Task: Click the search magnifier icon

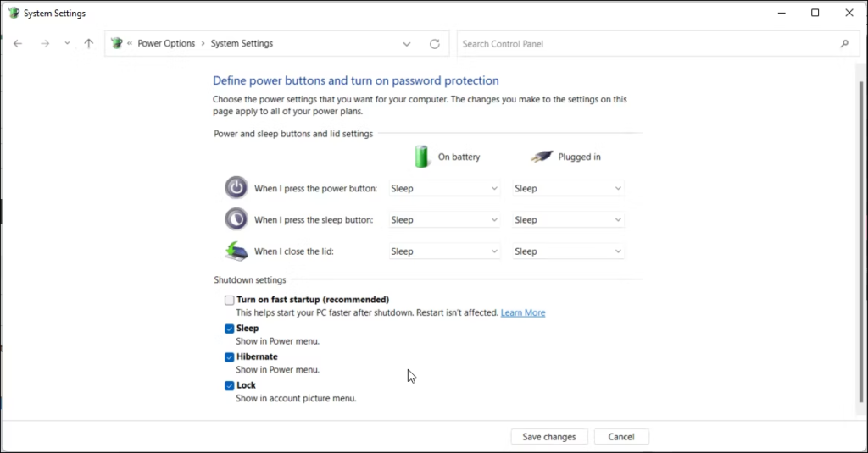Action: (x=844, y=44)
